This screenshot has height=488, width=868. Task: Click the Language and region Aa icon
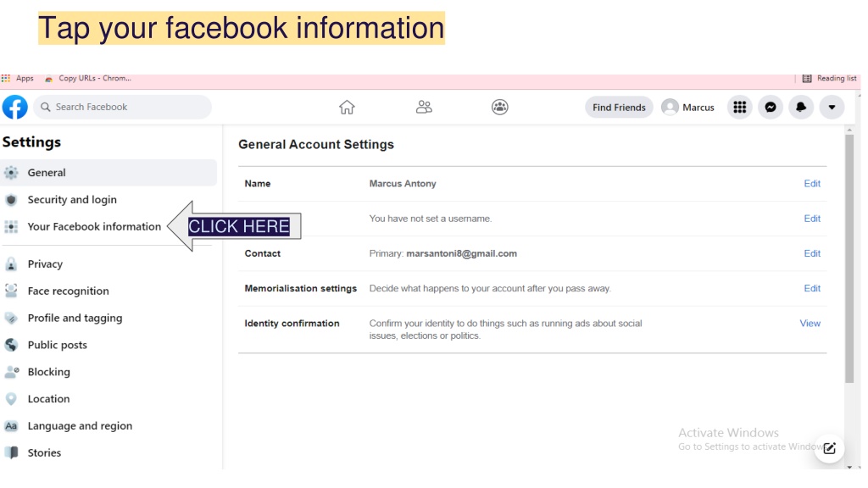tap(11, 426)
